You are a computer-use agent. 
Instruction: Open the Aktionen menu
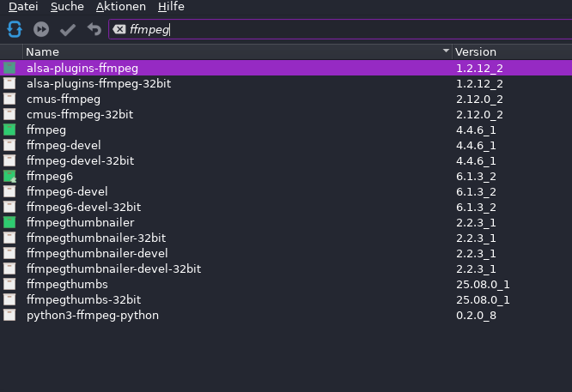pos(121,7)
